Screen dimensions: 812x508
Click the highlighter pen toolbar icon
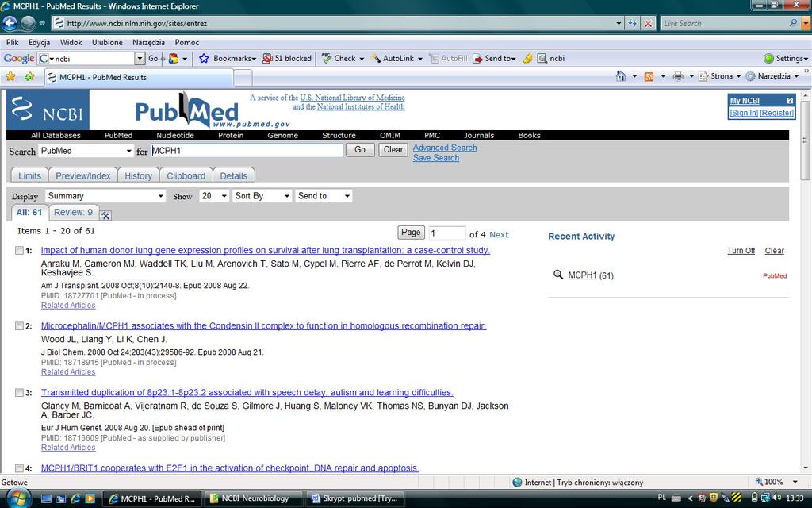coord(527,59)
